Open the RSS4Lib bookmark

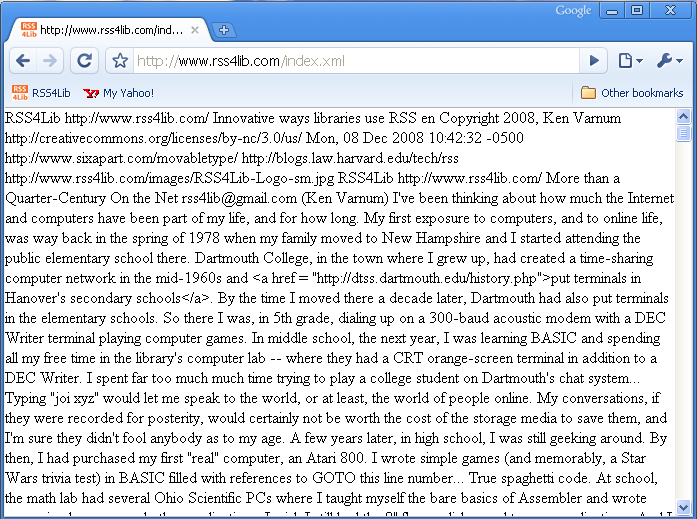pos(41,92)
